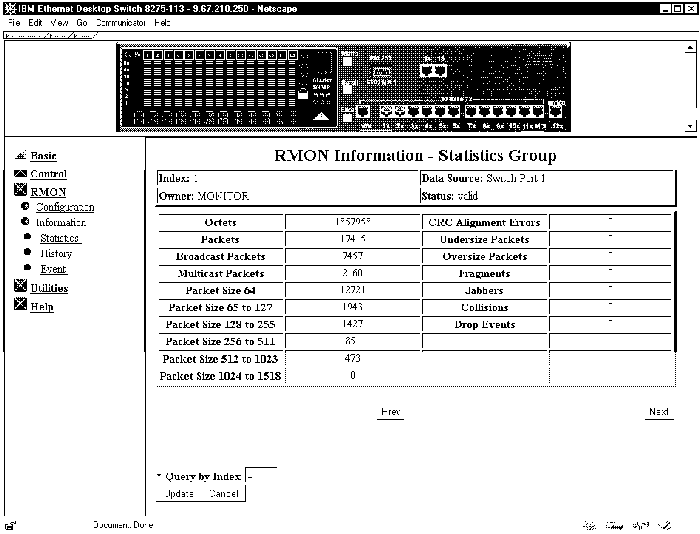The width and height of the screenshot is (700, 534).
Task: Open the Statistics link under Information
Action: (59, 238)
